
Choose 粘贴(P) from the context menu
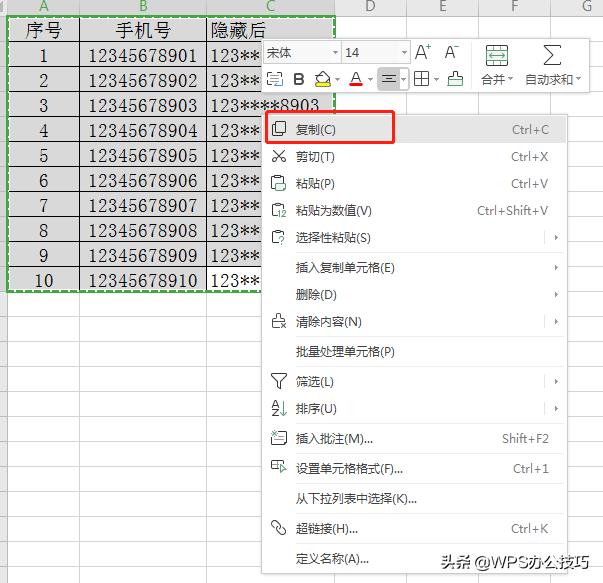point(415,183)
